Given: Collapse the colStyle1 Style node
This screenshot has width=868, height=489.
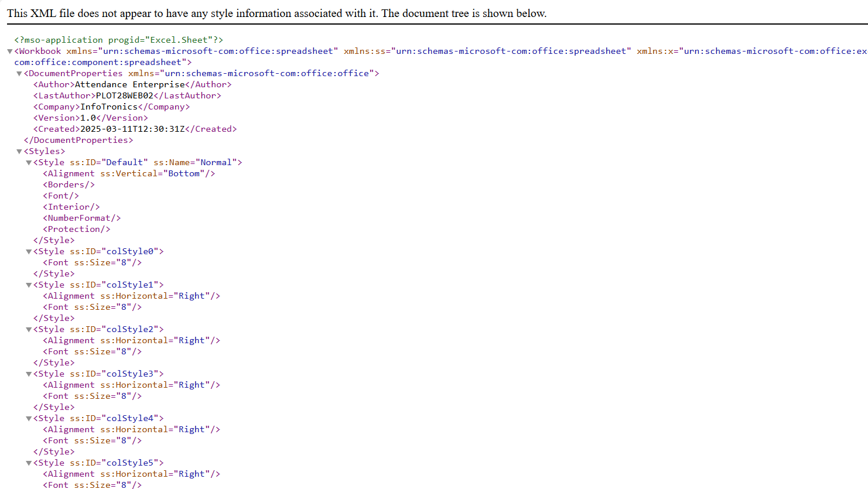Looking at the screenshot, I should pyautogui.click(x=28, y=285).
